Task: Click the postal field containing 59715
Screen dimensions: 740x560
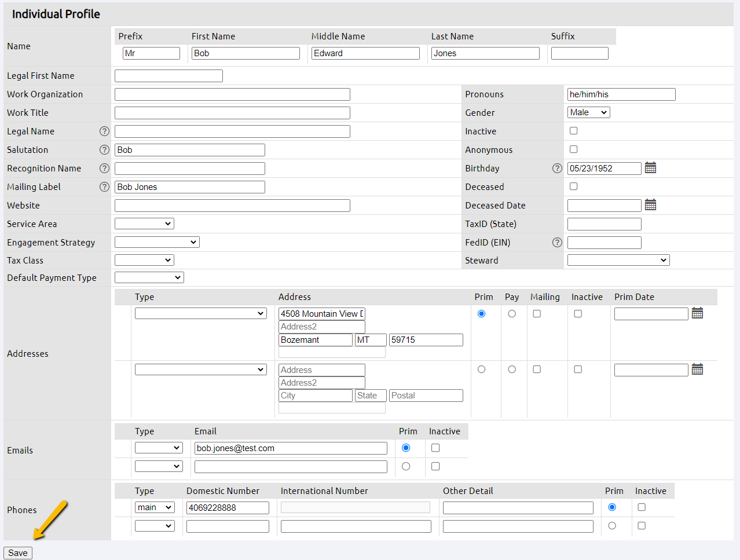Action: click(x=426, y=340)
